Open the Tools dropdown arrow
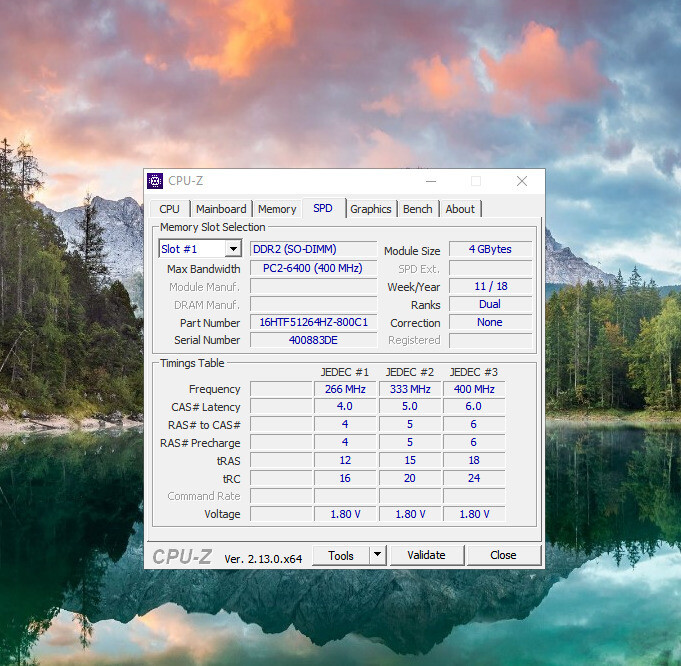Image resolution: width=681 pixels, height=666 pixels. (377, 555)
